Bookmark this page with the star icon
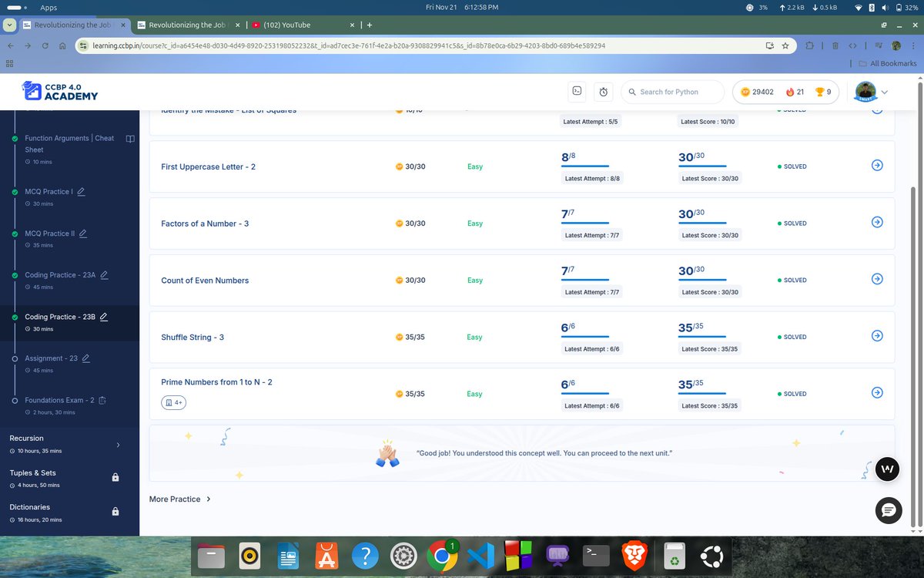This screenshot has height=578, width=924. click(785, 45)
